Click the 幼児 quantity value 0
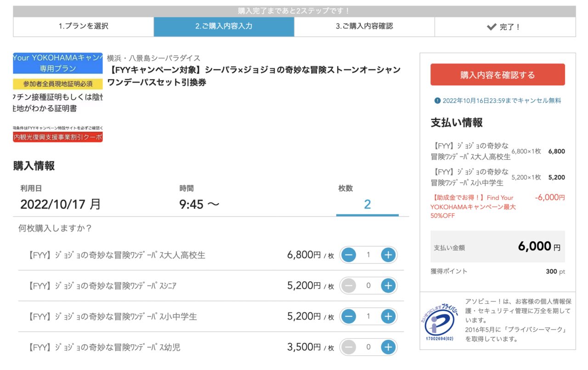The image size is (588, 370). point(368,347)
